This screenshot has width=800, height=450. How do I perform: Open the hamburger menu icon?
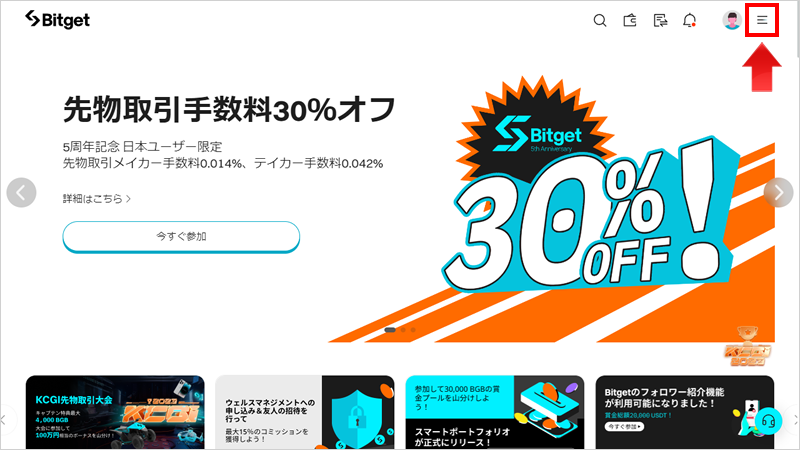pos(762,20)
